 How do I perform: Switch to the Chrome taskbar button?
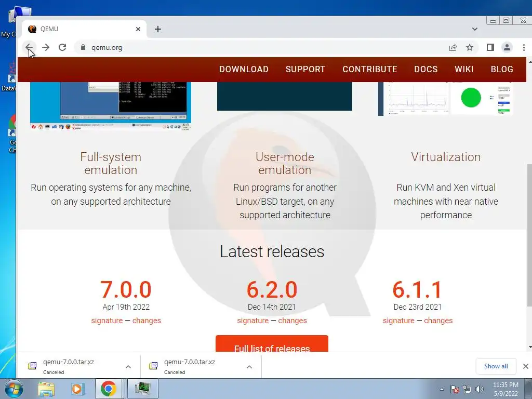click(x=108, y=389)
